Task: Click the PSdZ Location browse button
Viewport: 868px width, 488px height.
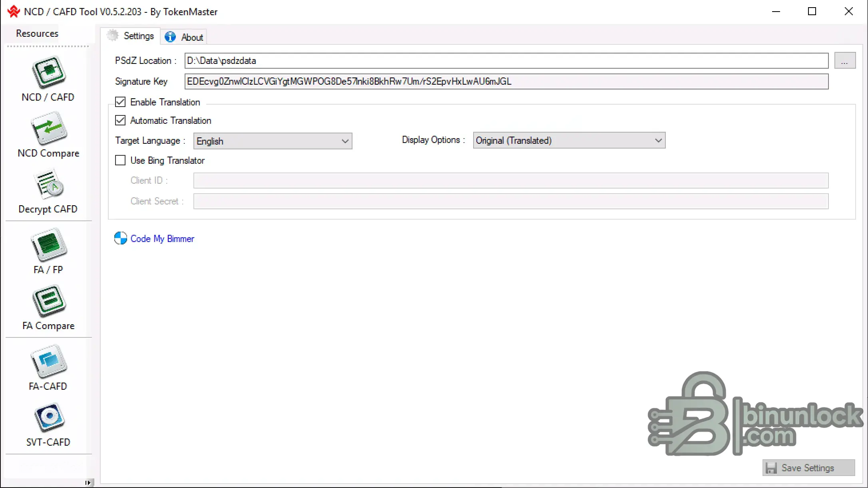Action: coord(844,61)
